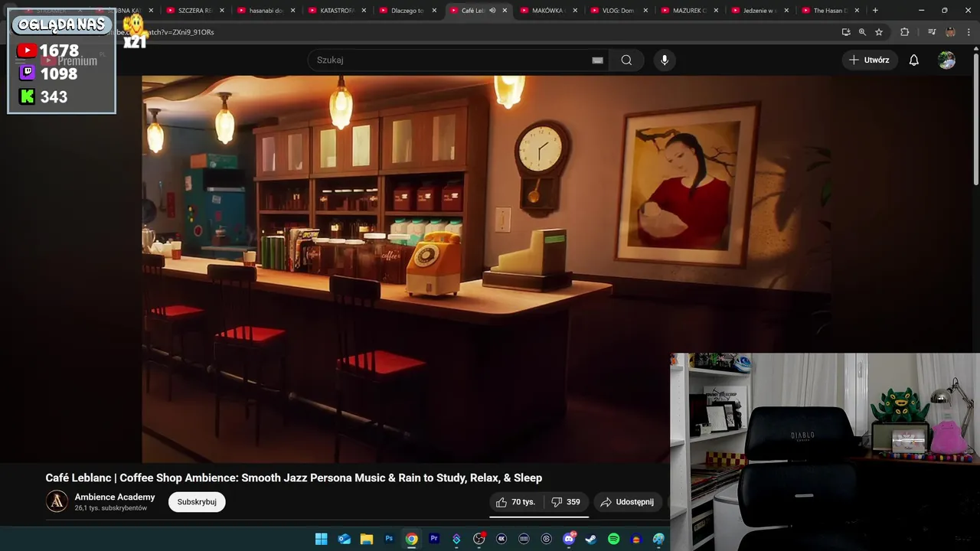The height and width of the screenshot is (551, 980).
Task: Open the on-screen keyboard icon in the search box
Action: pyautogui.click(x=597, y=60)
